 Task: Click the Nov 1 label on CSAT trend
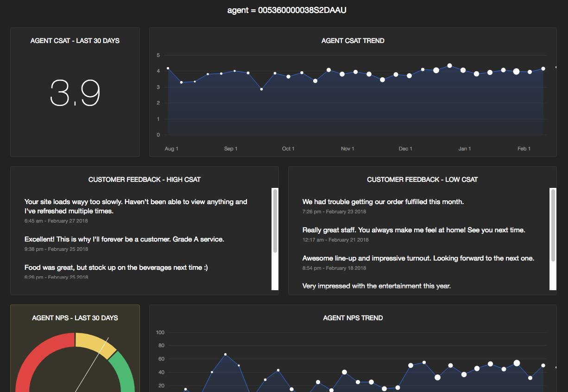pos(347,149)
